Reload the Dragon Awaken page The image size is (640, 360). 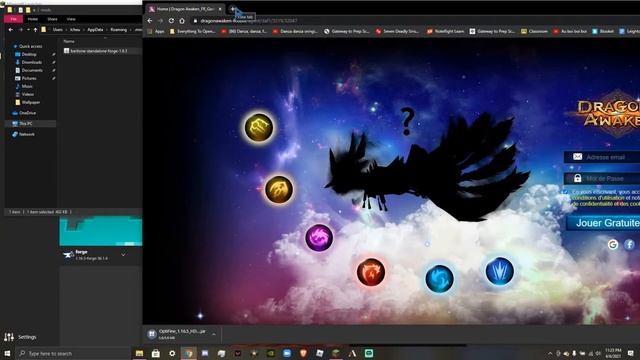(x=171, y=20)
